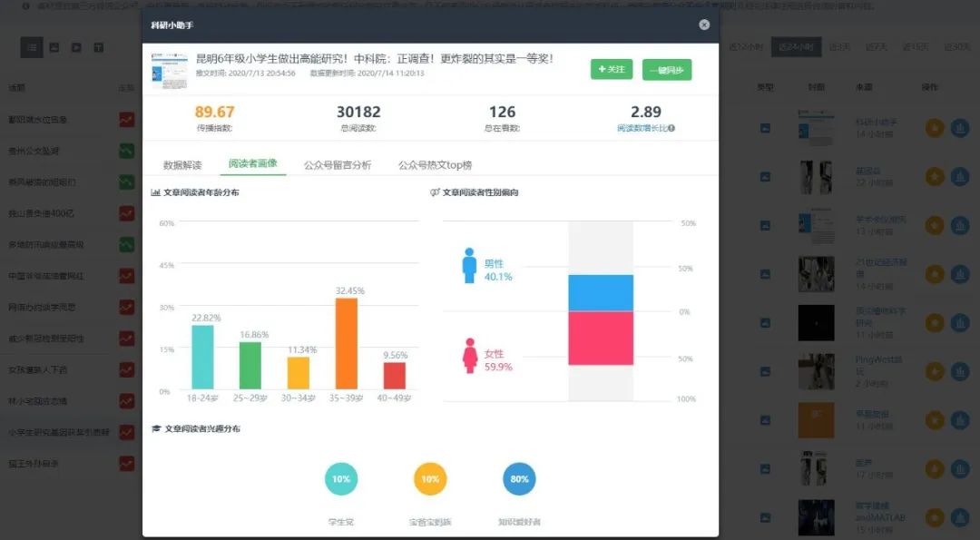The height and width of the screenshot is (540, 980).
Task: Open the 公众号留言分析 tab
Action: (x=338, y=165)
